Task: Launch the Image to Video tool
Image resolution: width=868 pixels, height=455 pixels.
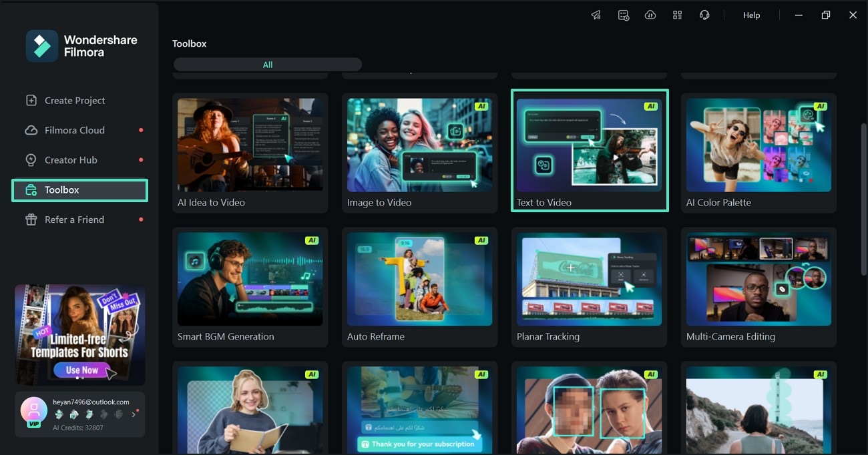Action: click(420, 153)
